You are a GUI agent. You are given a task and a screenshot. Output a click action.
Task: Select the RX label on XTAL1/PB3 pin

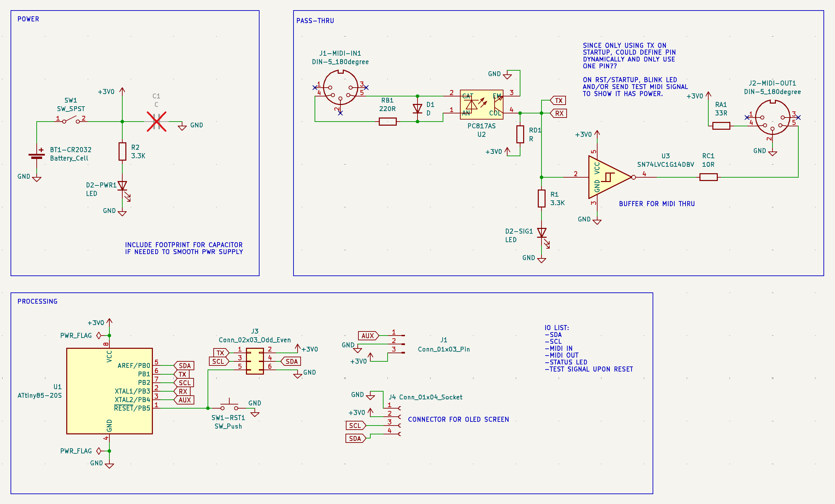pos(182,392)
